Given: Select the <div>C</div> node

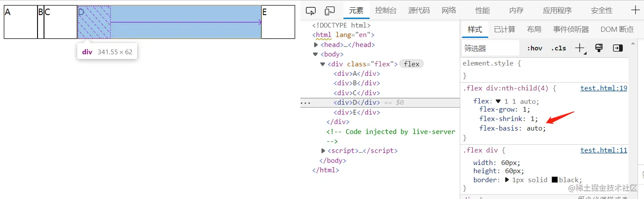Looking at the screenshot, I should coord(357,93).
